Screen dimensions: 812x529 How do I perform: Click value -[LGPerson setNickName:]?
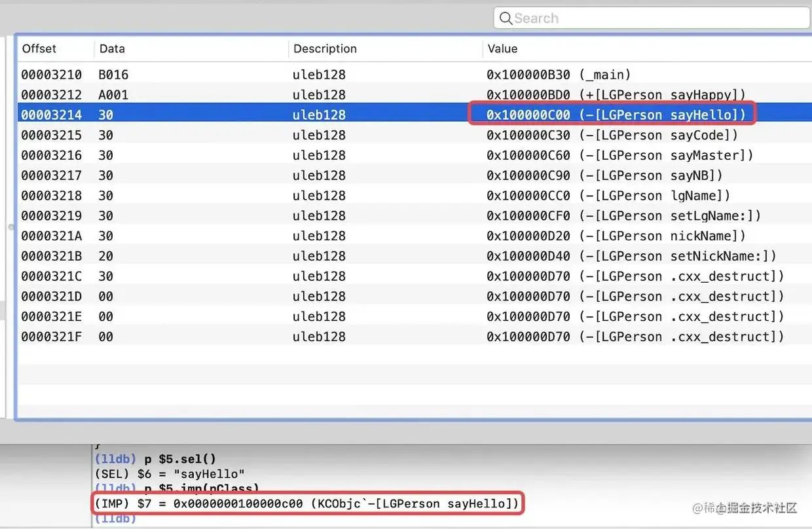click(678, 256)
